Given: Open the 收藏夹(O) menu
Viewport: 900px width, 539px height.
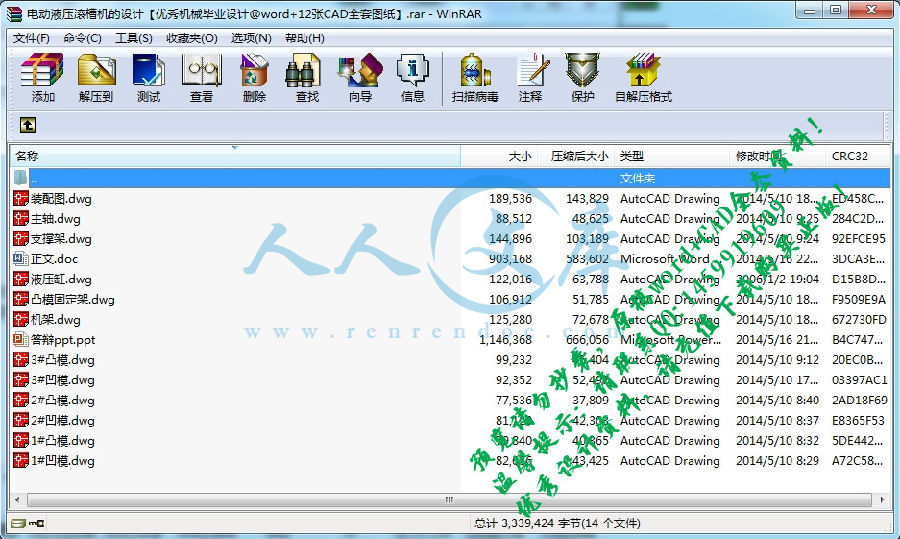Looking at the screenshot, I should coord(192,38).
